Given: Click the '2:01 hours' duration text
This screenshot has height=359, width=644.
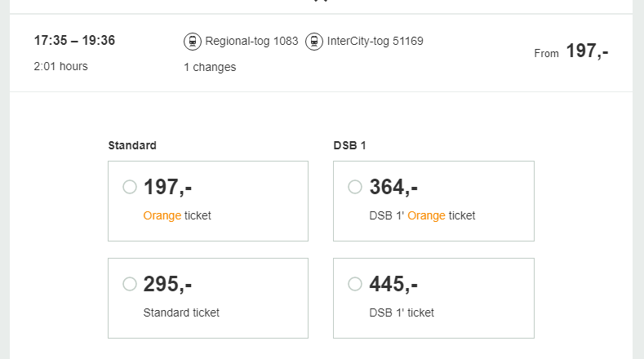Looking at the screenshot, I should (61, 66).
